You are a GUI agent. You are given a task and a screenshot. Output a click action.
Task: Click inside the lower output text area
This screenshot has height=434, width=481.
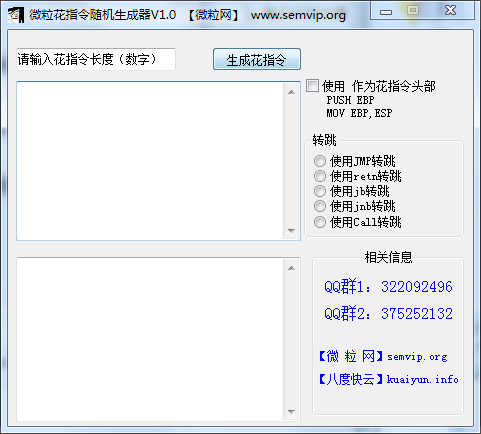click(150, 339)
